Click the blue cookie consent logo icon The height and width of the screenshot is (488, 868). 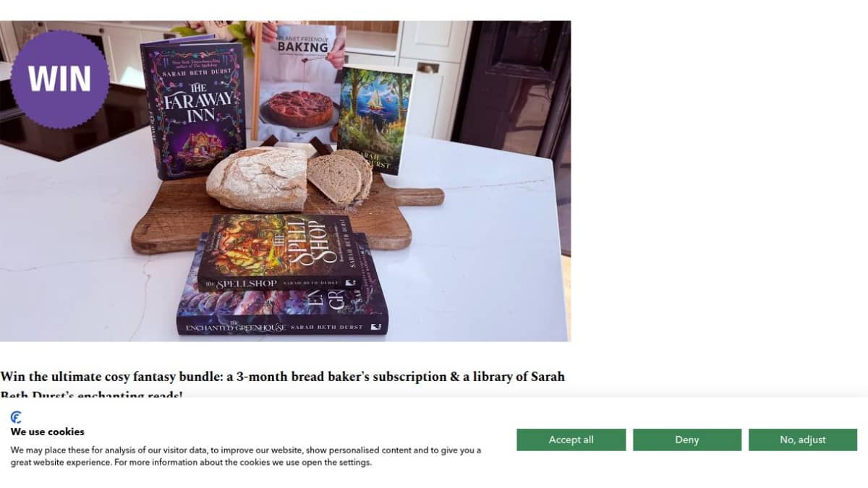pos(16,417)
